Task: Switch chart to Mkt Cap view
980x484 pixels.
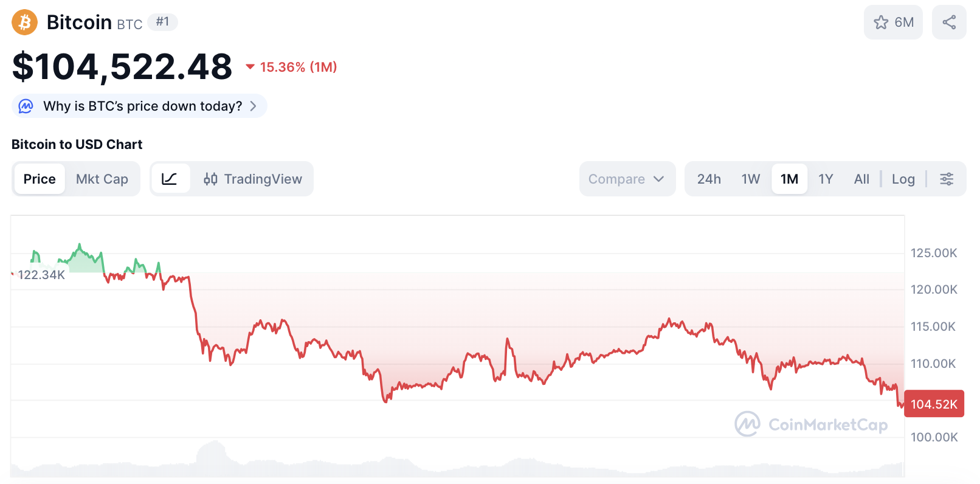Action: pos(101,178)
